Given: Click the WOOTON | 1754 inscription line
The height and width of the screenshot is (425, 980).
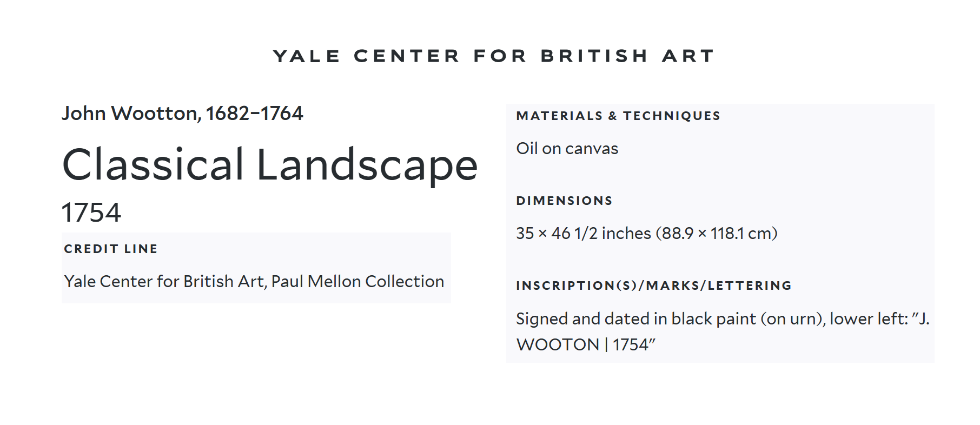Looking at the screenshot, I should click(x=585, y=345).
